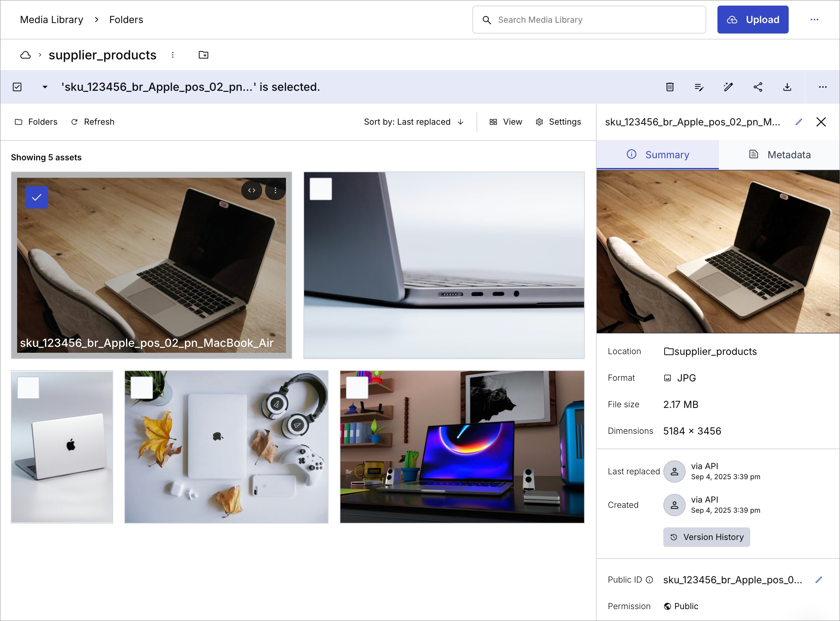Switch to the Metadata tab
This screenshot has width=840, height=621.
pos(779,155)
